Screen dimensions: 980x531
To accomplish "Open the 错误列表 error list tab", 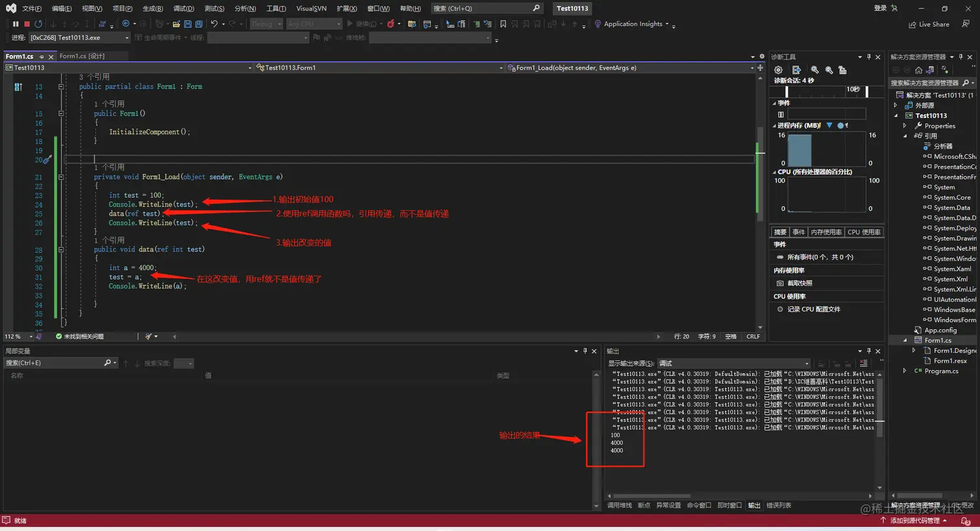I will click(778, 505).
